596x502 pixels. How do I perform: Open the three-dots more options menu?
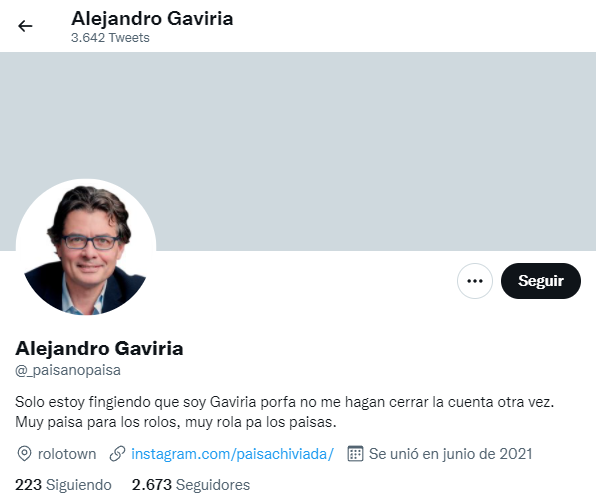click(x=475, y=281)
